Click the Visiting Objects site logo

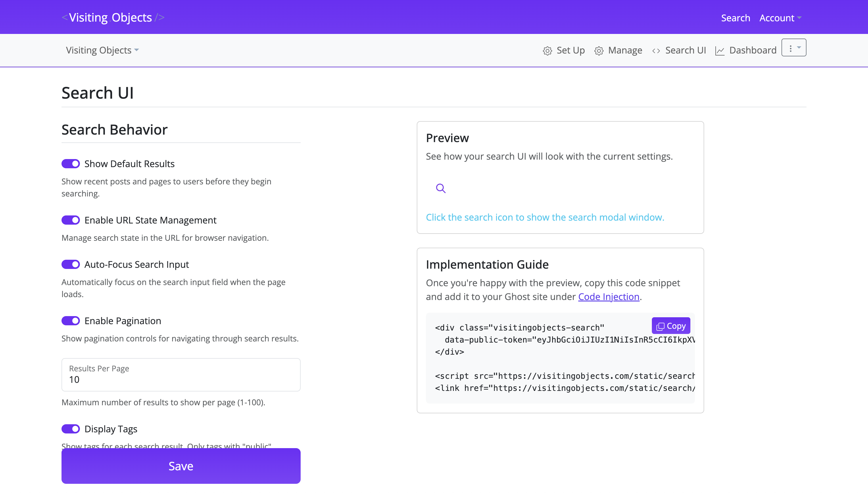[x=113, y=17]
